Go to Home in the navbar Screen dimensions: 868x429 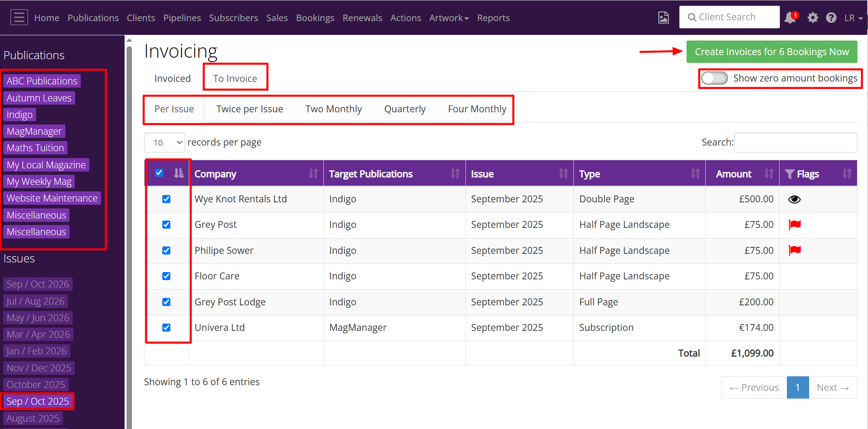coord(47,18)
